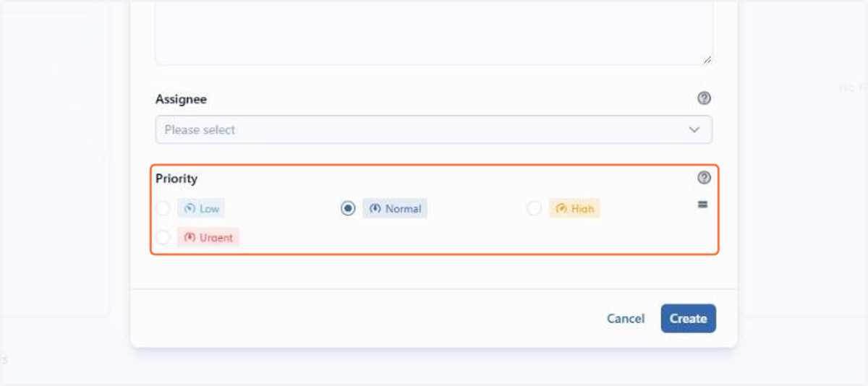Click the Create button

click(x=688, y=319)
